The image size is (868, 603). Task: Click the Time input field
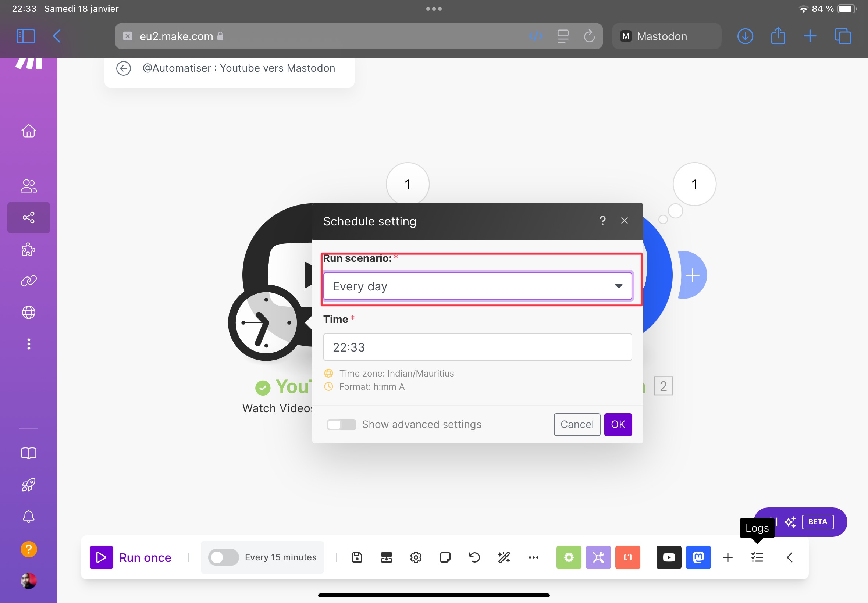(x=477, y=347)
